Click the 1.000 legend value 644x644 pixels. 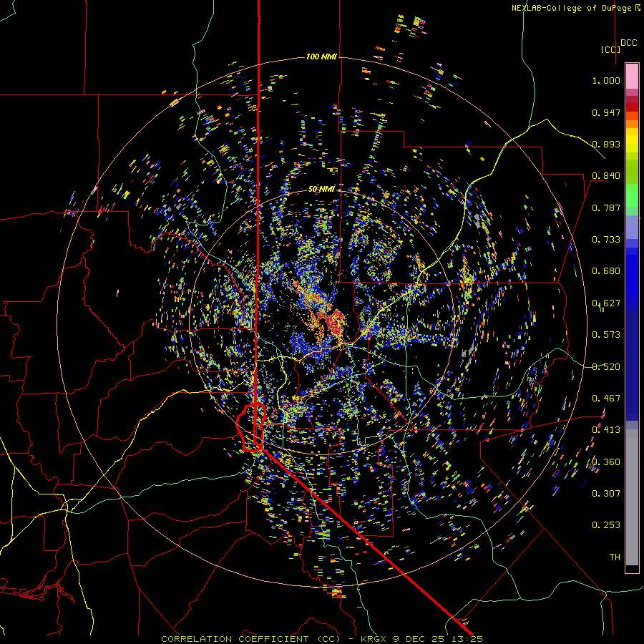[x=606, y=80]
